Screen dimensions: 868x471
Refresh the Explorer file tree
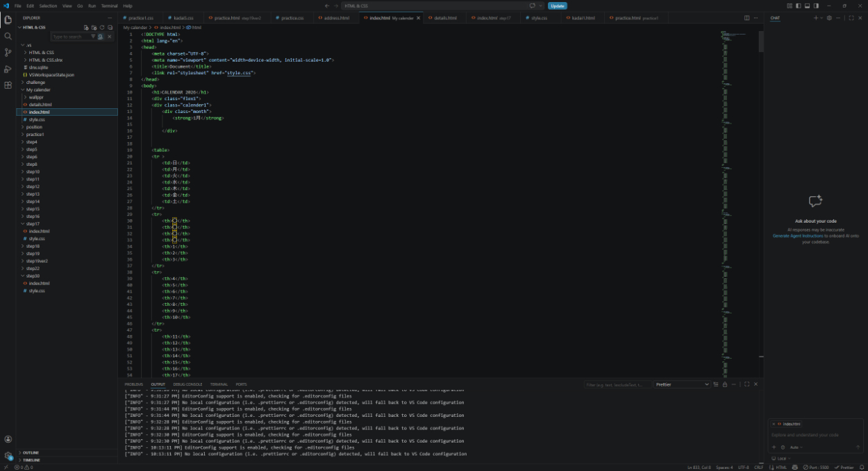102,27
